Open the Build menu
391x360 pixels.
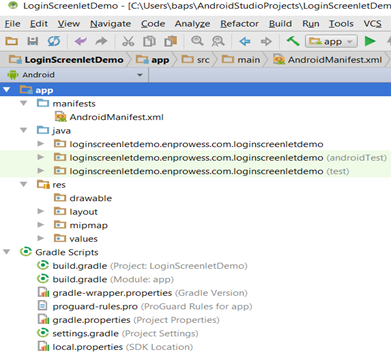coord(280,24)
